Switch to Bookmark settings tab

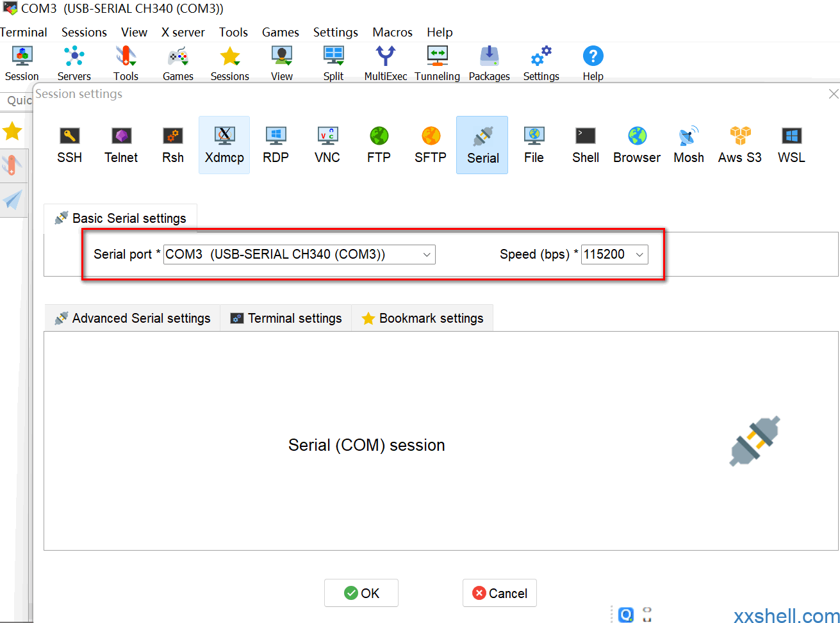point(422,318)
